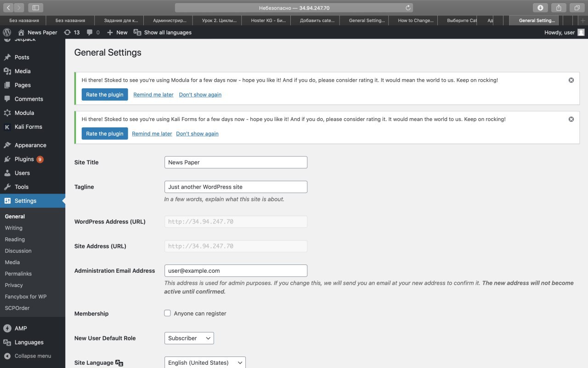Image resolution: width=588 pixels, height=368 pixels.
Task: Enable Anyone can register checkbox
Action: [168, 313]
